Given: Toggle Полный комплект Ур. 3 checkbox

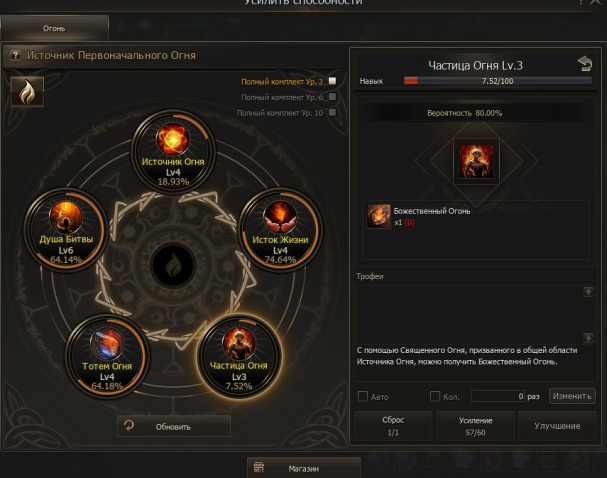Looking at the screenshot, I should [x=332, y=81].
